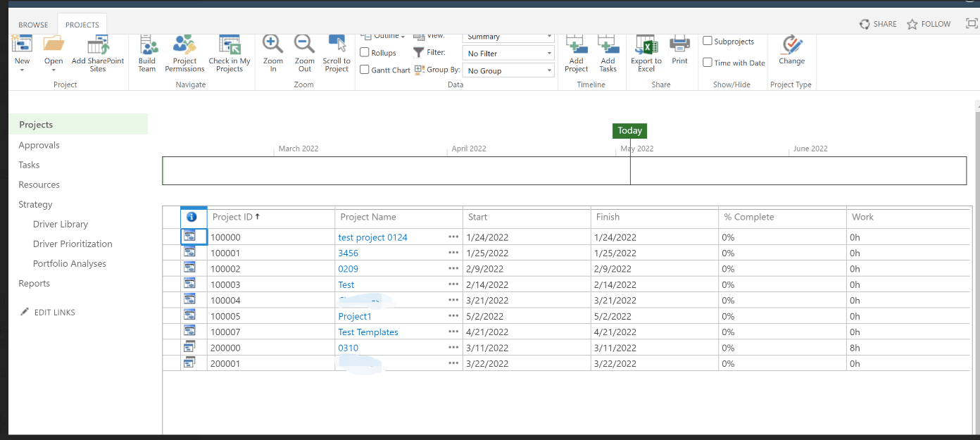
Task: Click the Today timeline marker
Action: coord(629,130)
